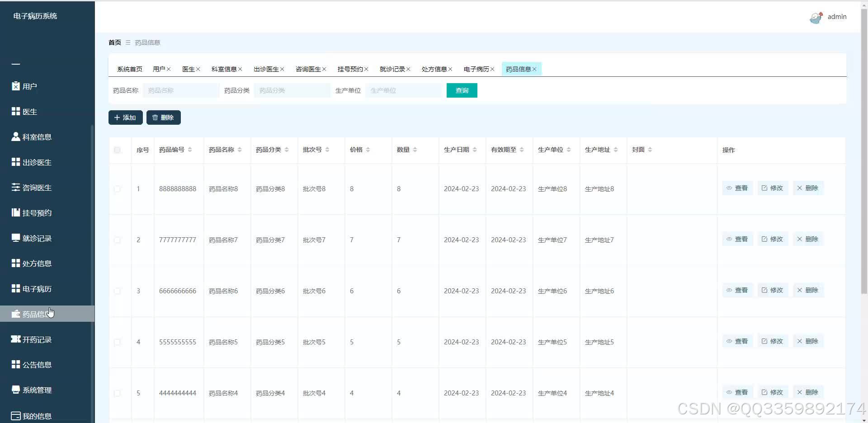Close the 科室信息 tab
The width and height of the screenshot is (868, 423).
(240, 69)
